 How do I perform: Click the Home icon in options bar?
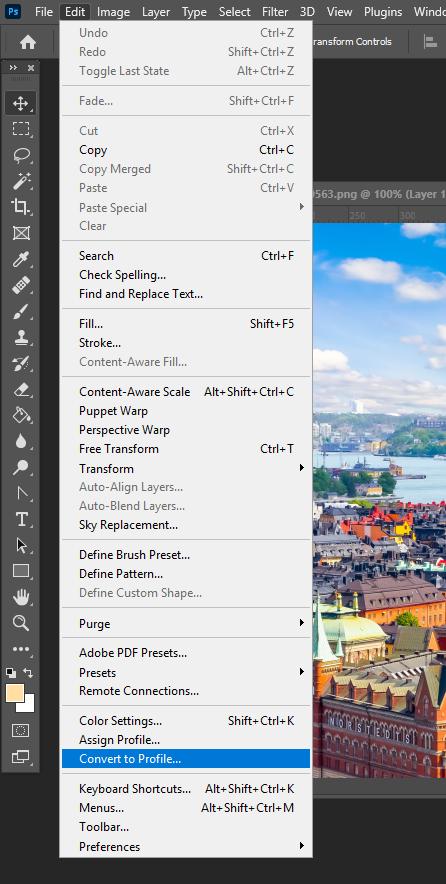(28, 42)
